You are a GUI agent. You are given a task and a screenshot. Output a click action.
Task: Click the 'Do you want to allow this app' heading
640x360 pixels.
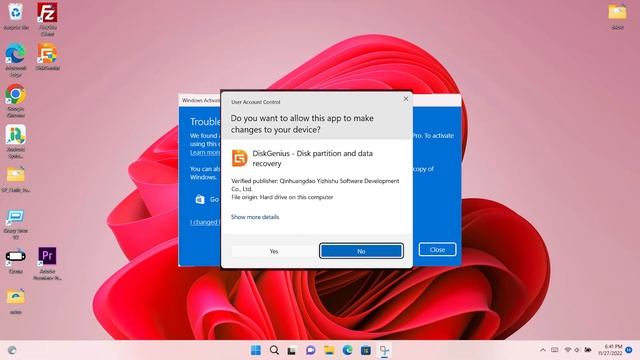pyautogui.click(x=302, y=124)
